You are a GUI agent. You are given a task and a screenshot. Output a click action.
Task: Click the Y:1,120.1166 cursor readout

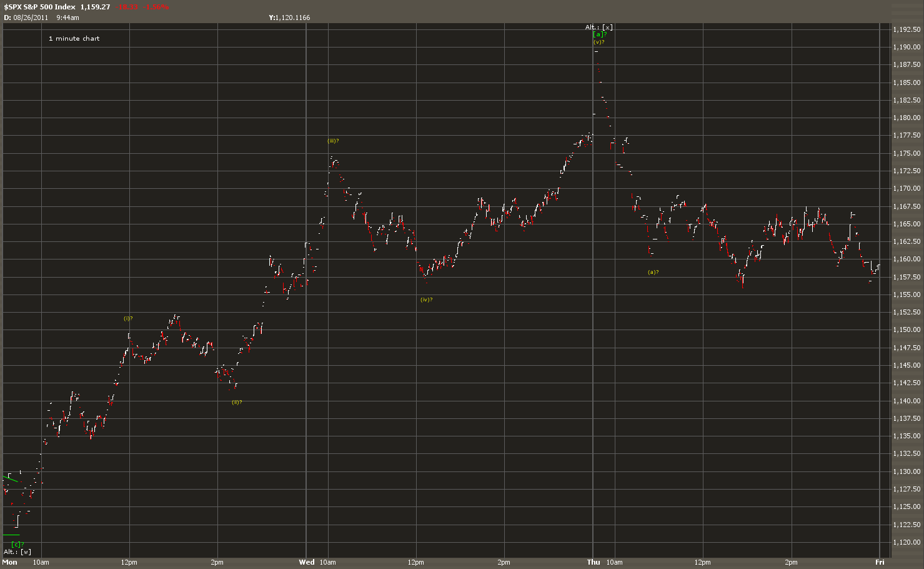coord(289,18)
